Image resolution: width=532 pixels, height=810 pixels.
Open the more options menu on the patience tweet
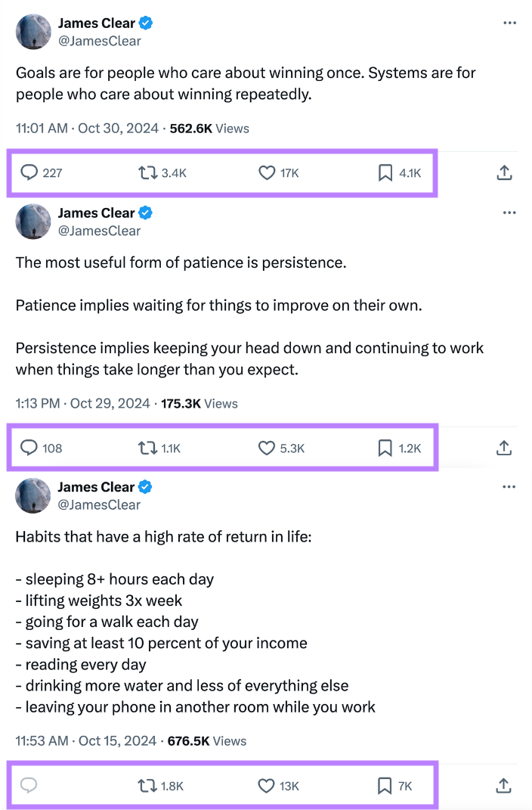click(x=509, y=213)
